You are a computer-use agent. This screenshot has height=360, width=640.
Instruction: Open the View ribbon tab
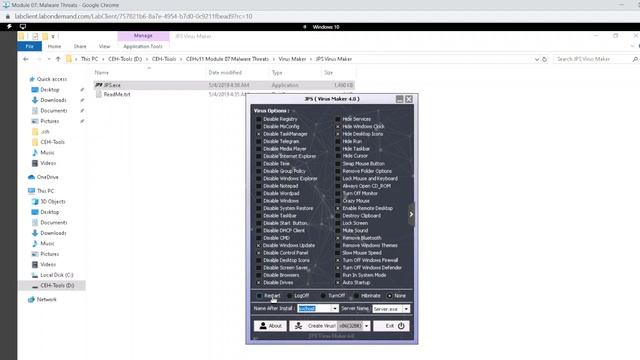104,47
